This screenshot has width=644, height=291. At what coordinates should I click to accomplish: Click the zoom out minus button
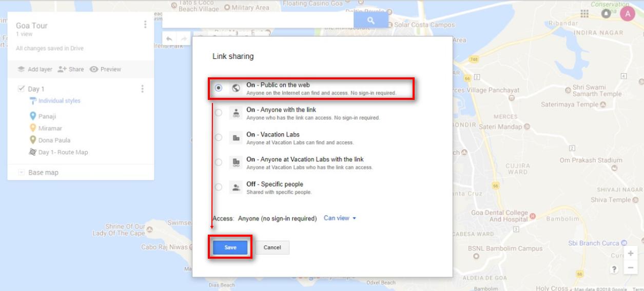(x=631, y=268)
